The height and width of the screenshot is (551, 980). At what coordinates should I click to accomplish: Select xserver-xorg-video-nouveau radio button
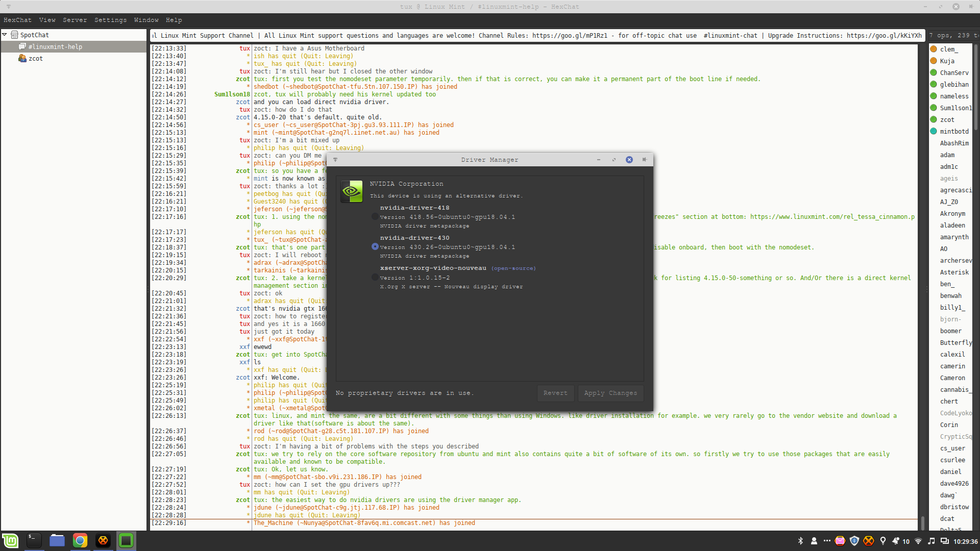(375, 277)
